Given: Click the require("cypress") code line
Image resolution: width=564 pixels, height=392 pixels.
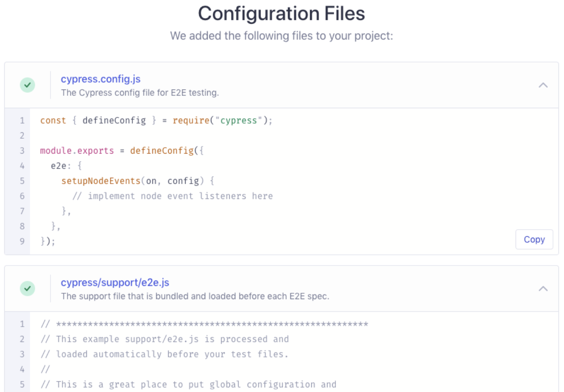Looking at the screenshot, I should pos(156,120).
